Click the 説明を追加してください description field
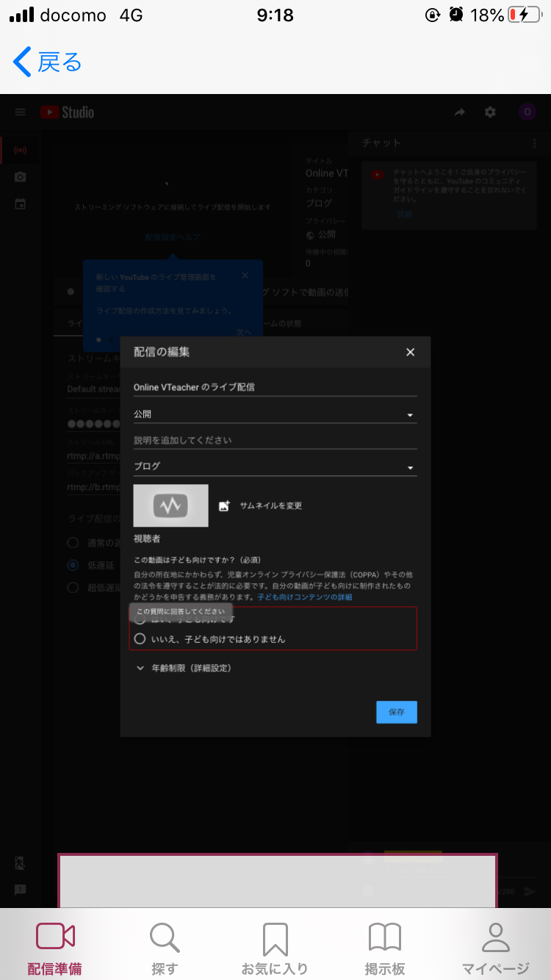Image resolution: width=551 pixels, height=980 pixels. 275,440
